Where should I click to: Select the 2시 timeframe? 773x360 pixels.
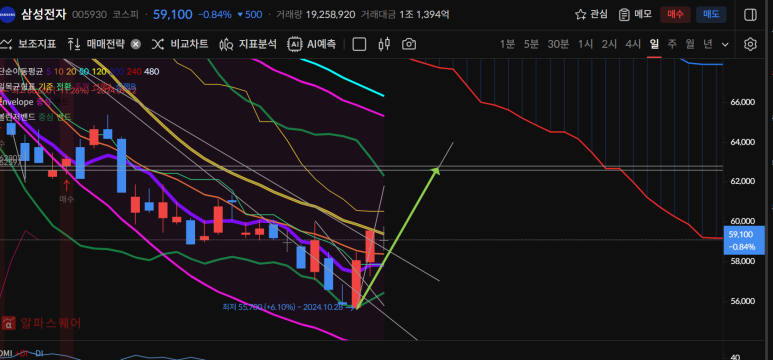tap(609, 44)
